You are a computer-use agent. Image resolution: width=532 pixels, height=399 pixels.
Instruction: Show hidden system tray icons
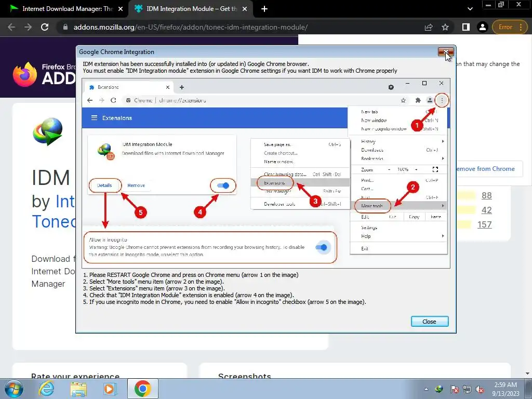tap(426, 389)
